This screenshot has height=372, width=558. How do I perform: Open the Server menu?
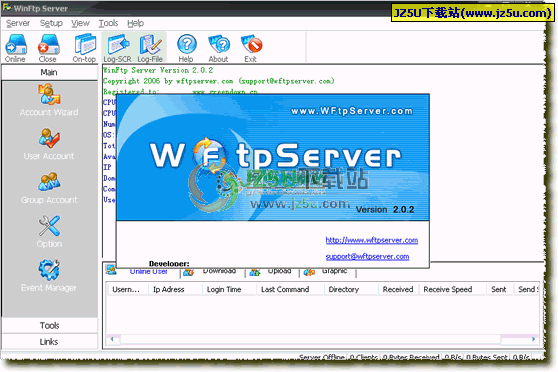click(18, 23)
